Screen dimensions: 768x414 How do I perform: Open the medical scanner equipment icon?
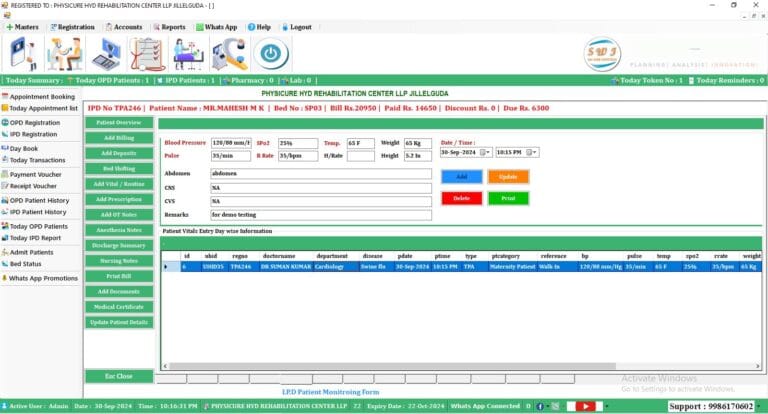point(230,54)
